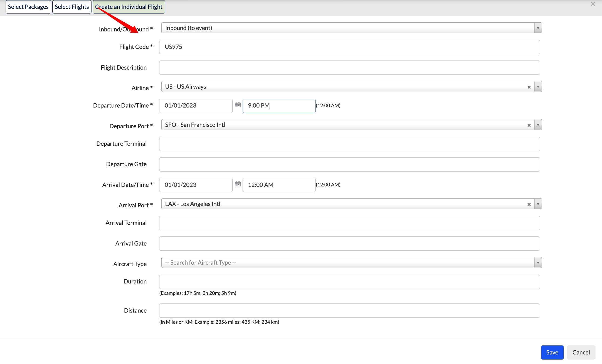Switch to the Select Packages tab
Viewport: 602px width, 364px height.
pos(28,7)
